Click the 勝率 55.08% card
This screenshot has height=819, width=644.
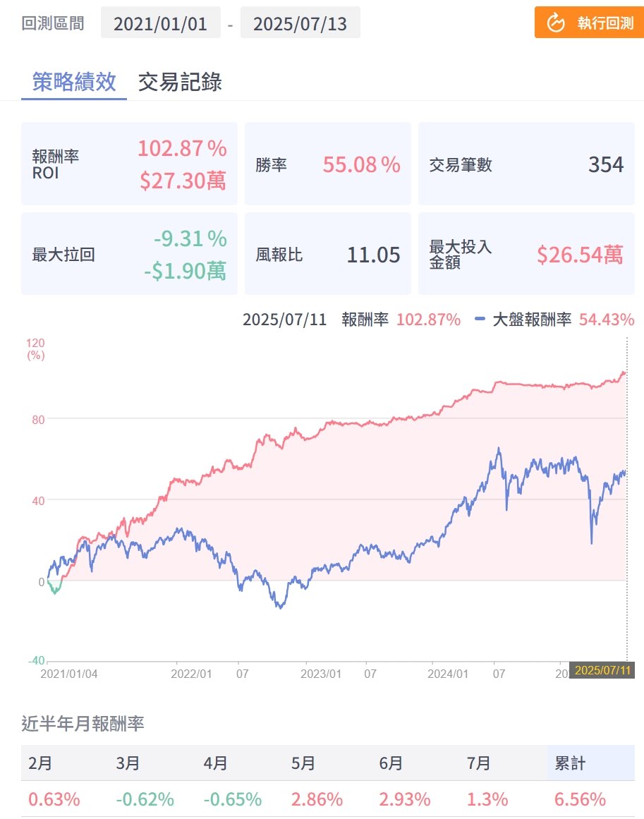tap(327, 164)
